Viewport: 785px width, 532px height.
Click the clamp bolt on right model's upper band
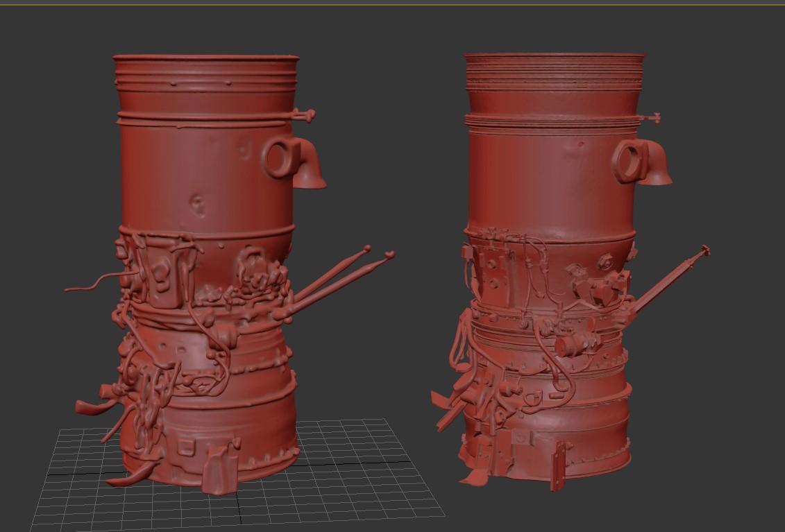[650, 118]
